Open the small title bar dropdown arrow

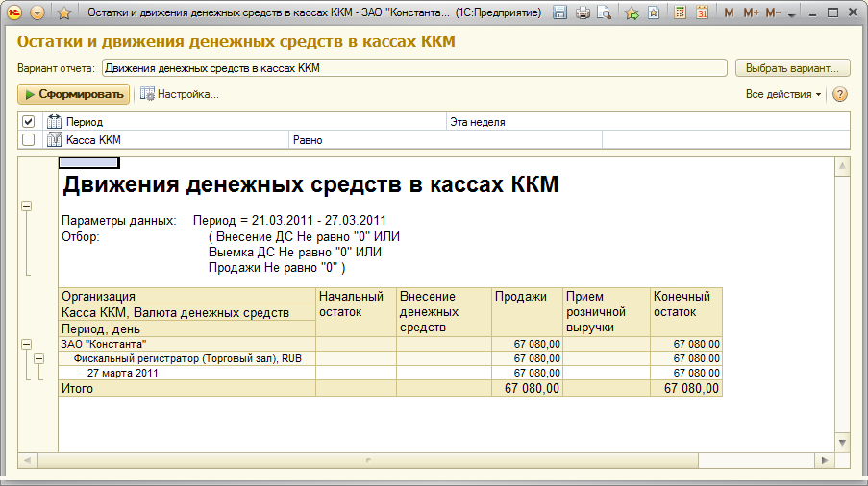coord(792,15)
